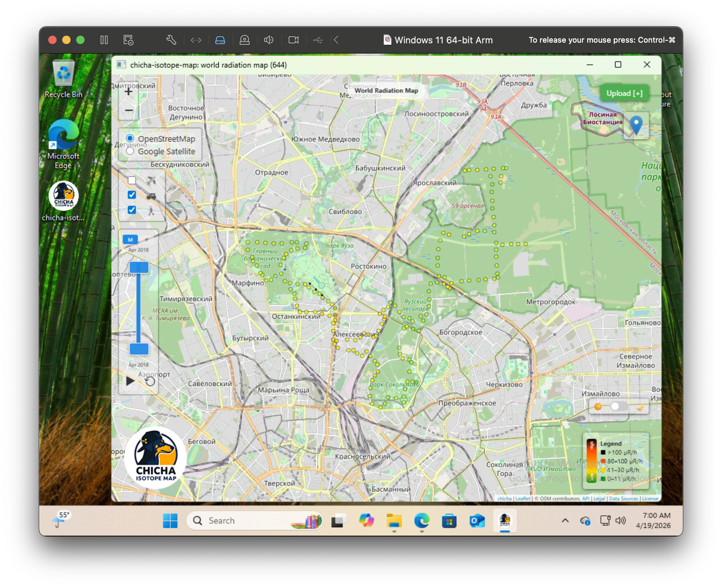Click the VM camera toolbar icon
The width and height of the screenshot is (722, 588).
tap(294, 40)
